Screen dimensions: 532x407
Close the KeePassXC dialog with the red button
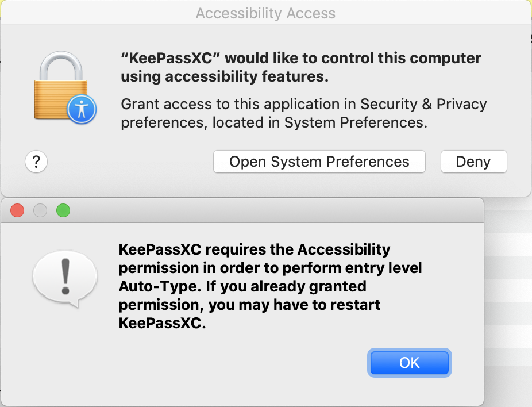click(x=17, y=210)
